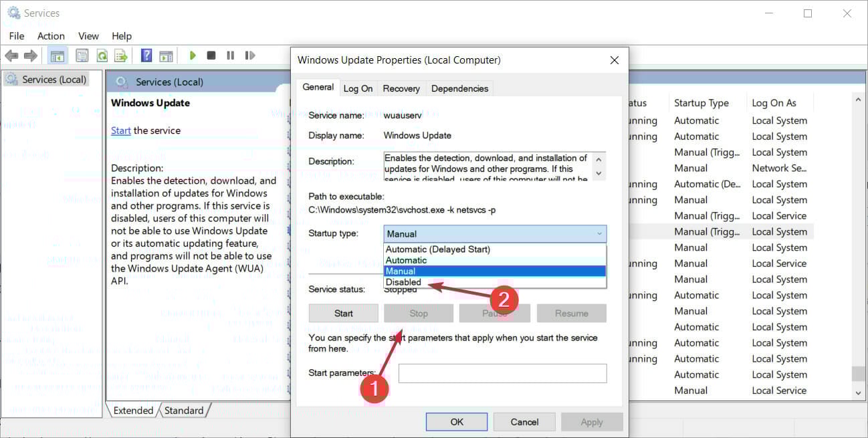Sort by the Startup Type column header
Viewport: 868px width, 438px height.
coord(701,103)
